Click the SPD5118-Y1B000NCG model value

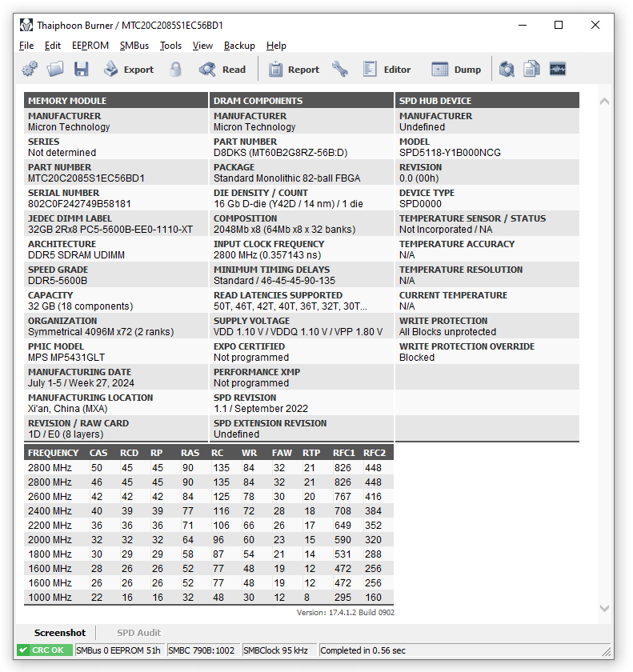coord(450,153)
